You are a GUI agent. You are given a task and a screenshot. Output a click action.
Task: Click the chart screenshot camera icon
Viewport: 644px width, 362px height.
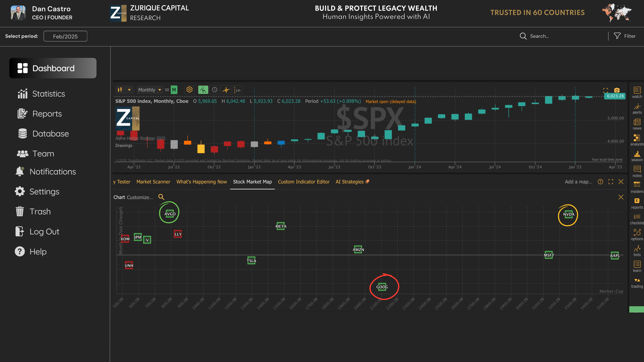pos(617,90)
